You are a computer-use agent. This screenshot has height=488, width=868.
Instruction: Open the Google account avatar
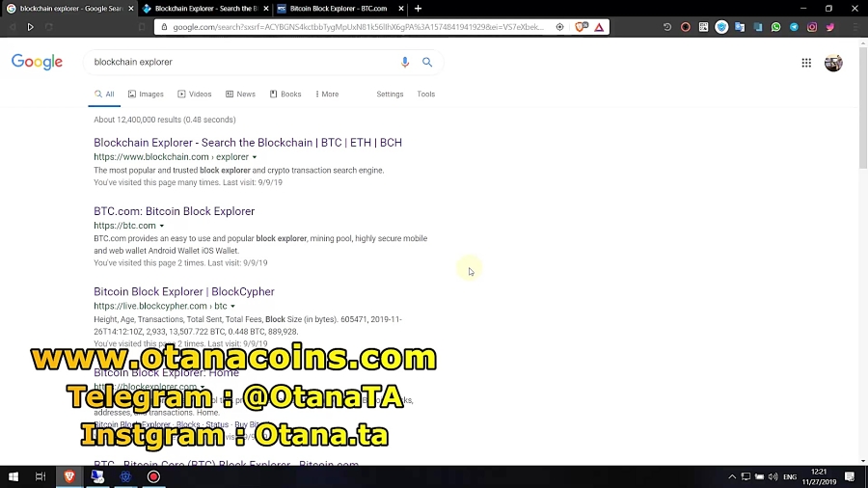click(x=833, y=63)
